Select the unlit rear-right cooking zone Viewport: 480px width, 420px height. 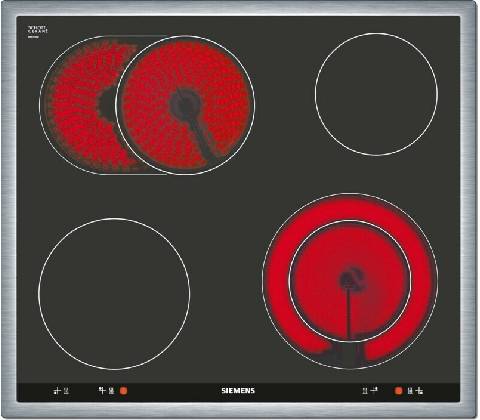[376, 94]
